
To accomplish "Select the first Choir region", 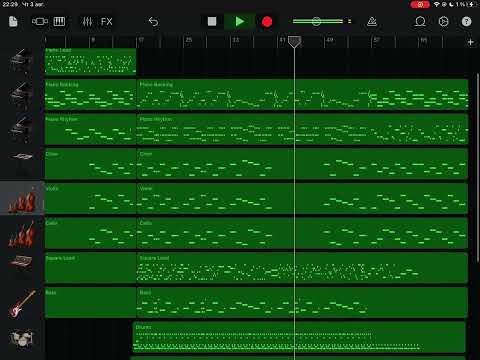I will tap(90, 164).
